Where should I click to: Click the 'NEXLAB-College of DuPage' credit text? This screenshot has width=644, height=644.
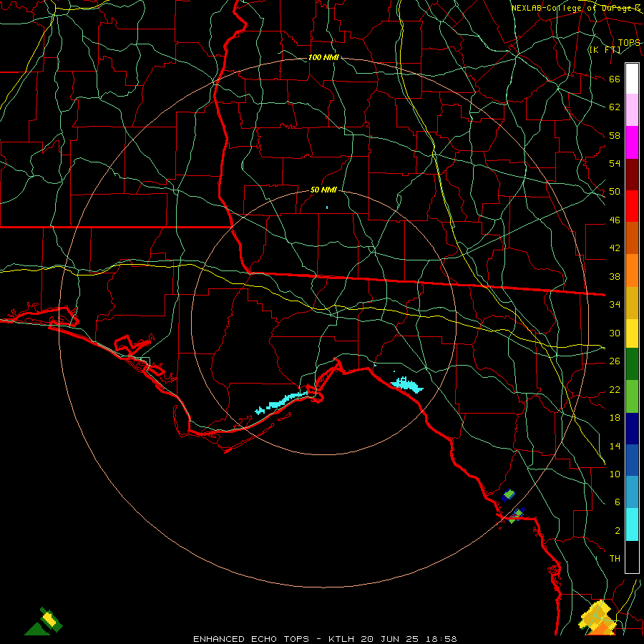pos(575,8)
